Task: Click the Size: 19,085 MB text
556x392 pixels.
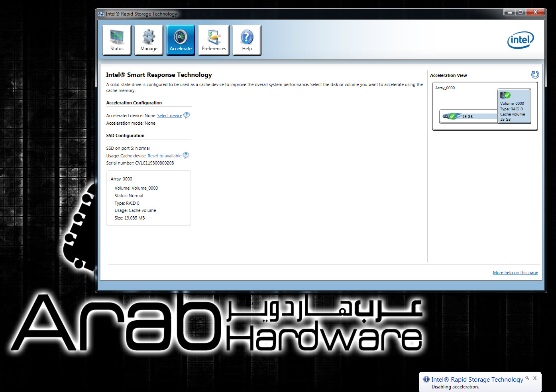Action: click(130, 218)
